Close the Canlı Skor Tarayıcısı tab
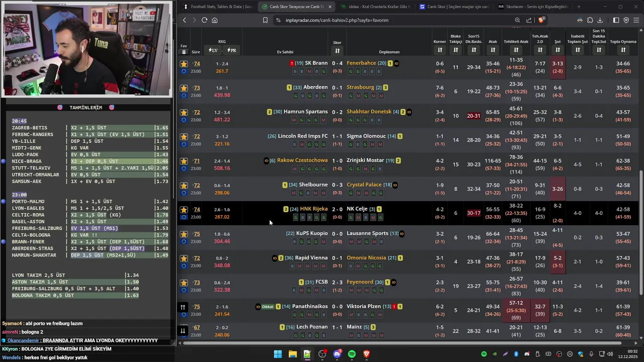Image resolution: width=644 pixels, height=362 pixels. coord(330,7)
